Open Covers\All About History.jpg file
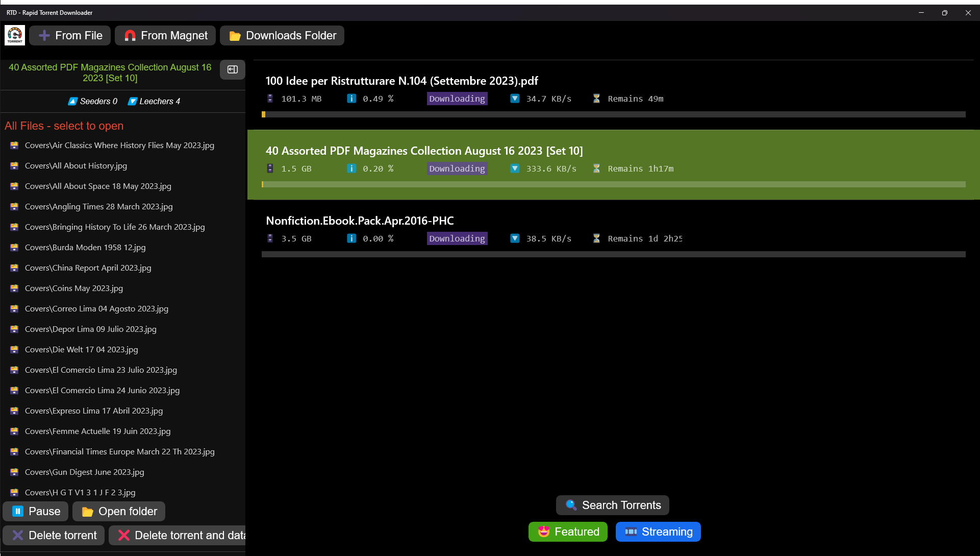This screenshot has height=556, width=980. point(76,165)
